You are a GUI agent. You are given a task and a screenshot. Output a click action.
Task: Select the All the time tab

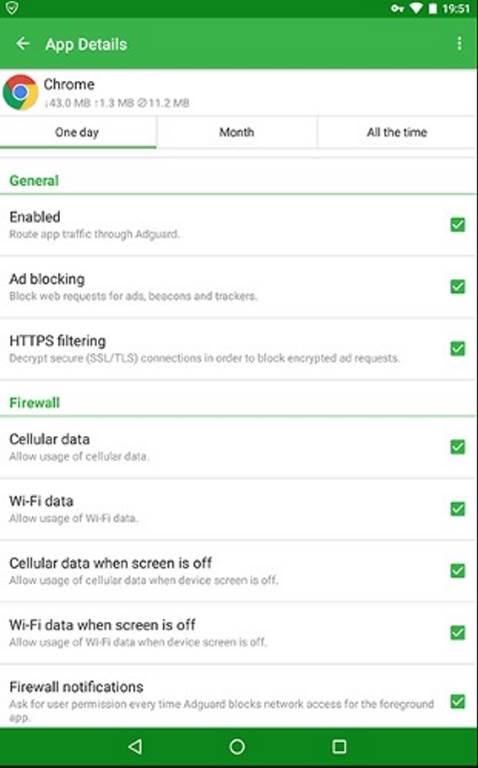pyautogui.click(x=397, y=132)
